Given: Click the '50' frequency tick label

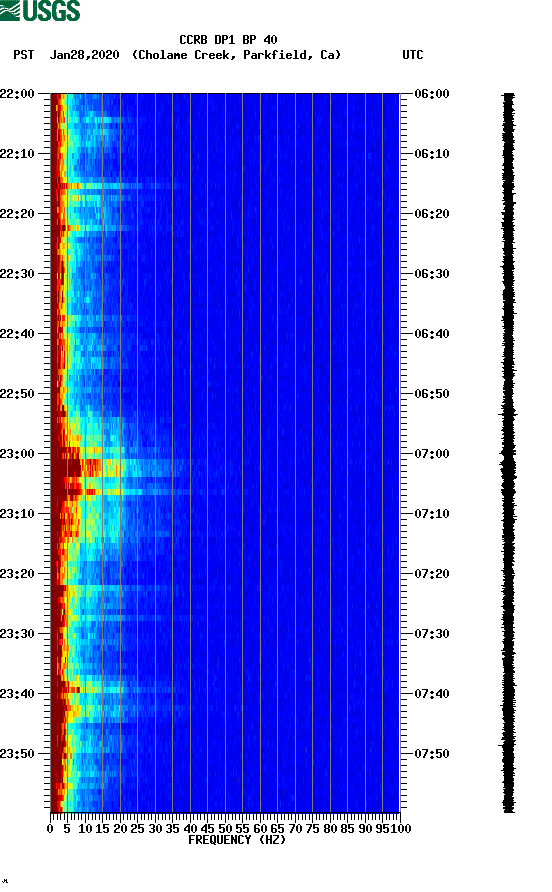Looking at the screenshot, I should (225, 829).
